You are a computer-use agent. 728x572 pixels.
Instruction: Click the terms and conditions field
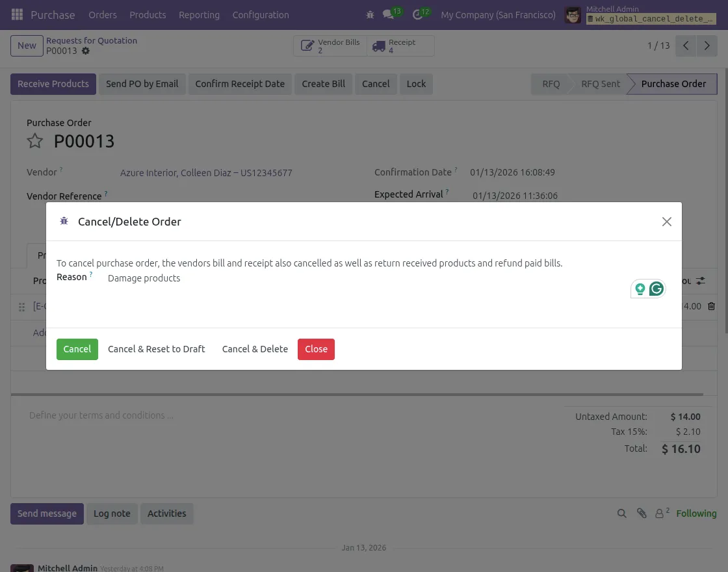[x=101, y=415]
